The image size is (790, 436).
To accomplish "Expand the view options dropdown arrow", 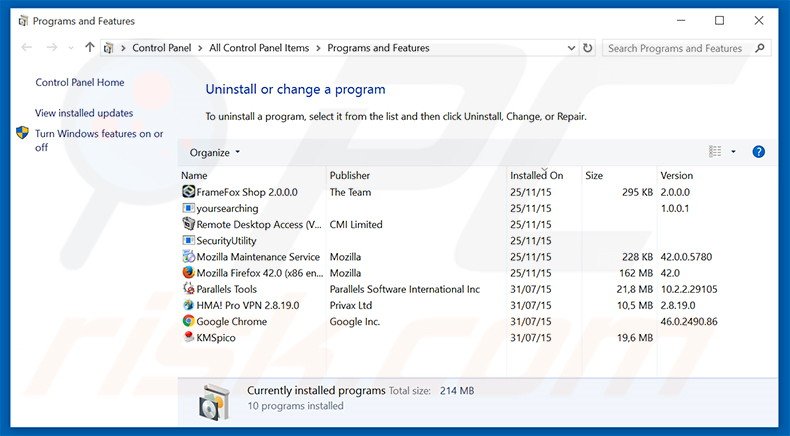I will [733, 152].
